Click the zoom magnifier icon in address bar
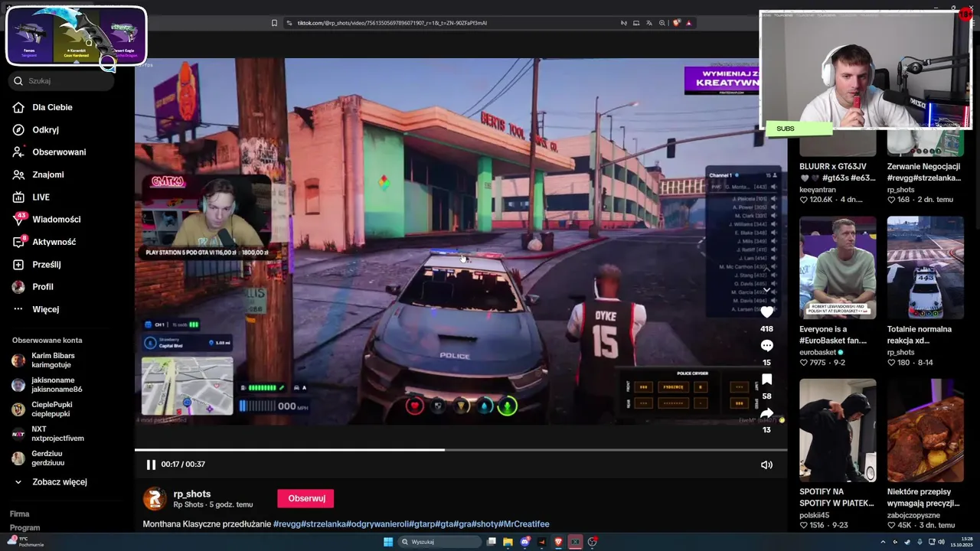Viewport: 980px width, 551px height. point(661,23)
